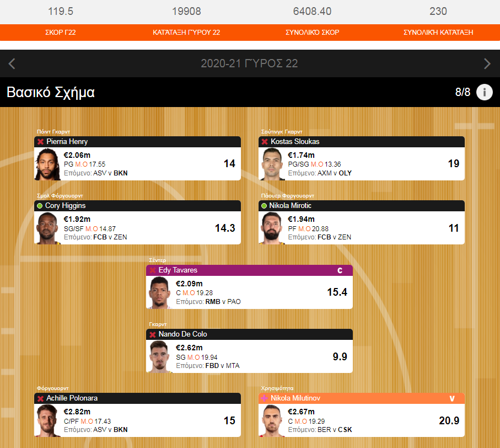This screenshot has height=448, width=500.
Task: Click vice-captain V badge on Milutinov
Action: tap(452, 398)
